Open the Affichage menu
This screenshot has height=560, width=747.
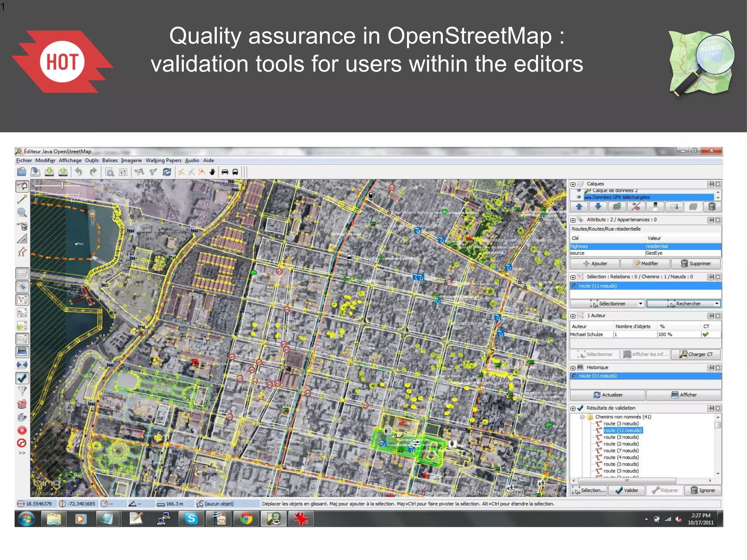(70, 160)
